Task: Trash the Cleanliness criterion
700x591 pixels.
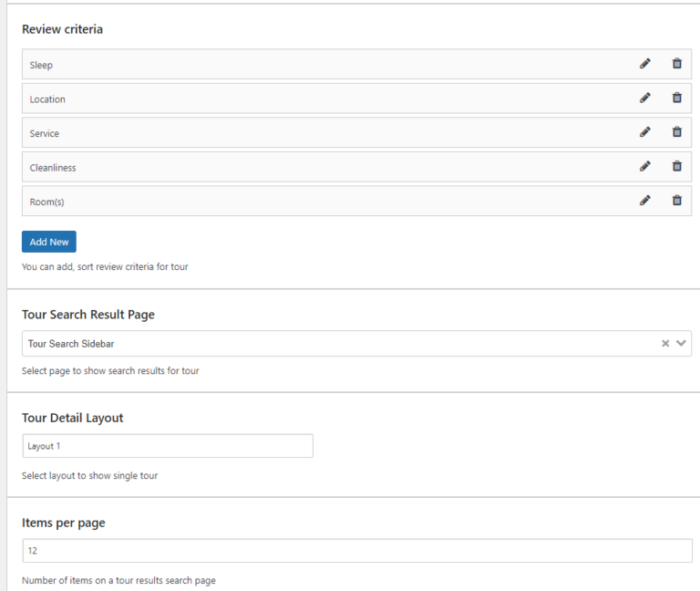Action: click(x=677, y=167)
